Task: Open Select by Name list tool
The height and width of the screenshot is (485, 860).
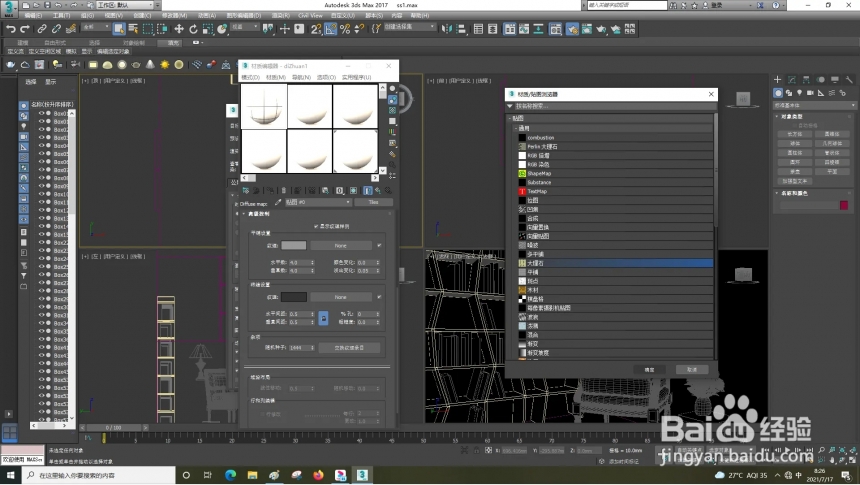Action: click(x=133, y=29)
